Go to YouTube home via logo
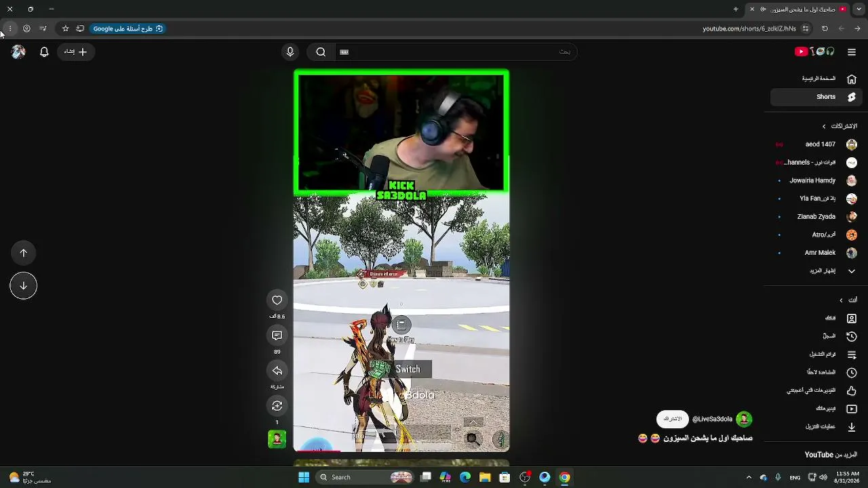The image size is (868, 488). 814,52
